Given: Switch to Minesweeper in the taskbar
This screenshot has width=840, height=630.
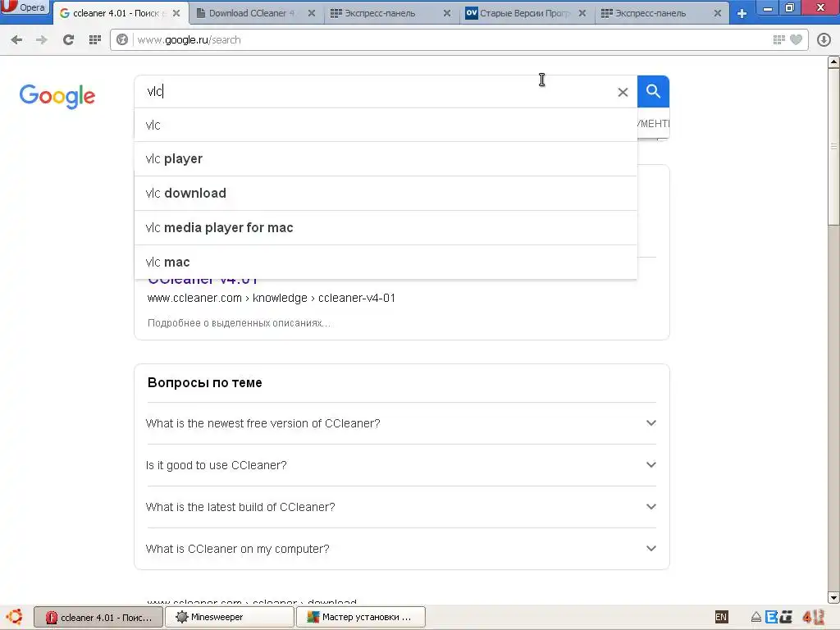Looking at the screenshot, I should coord(230,617).
